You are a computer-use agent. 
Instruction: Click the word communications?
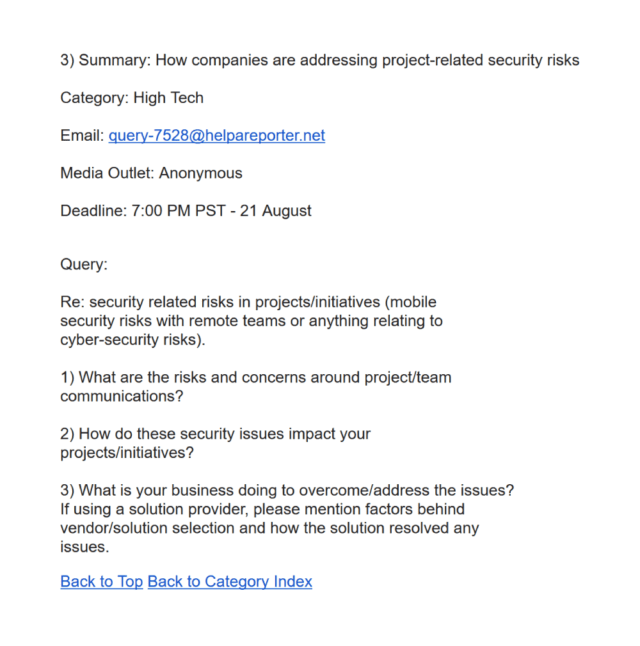click(122, 396)
